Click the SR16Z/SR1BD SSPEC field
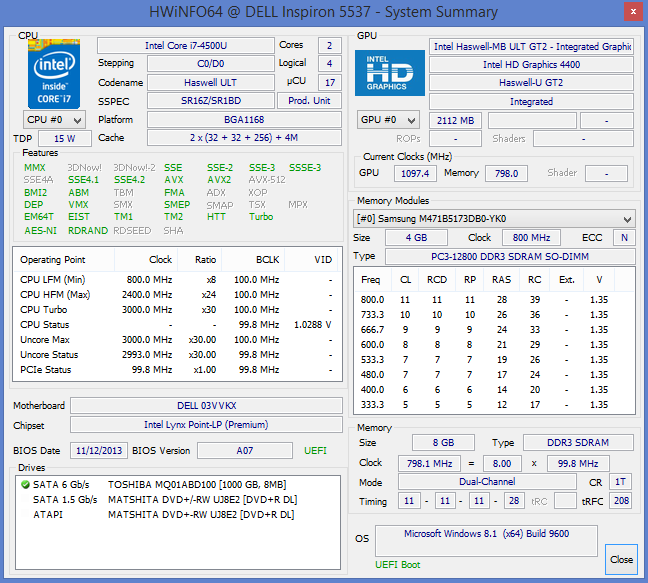The width and height of the screenshot is (648, 583). click(211, 100)
